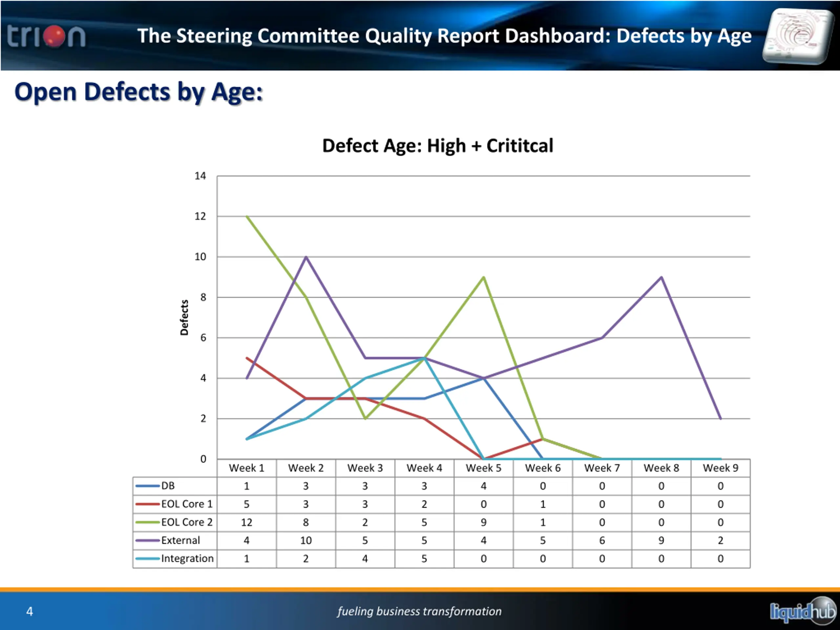The width and height of the screenshot is (840, 630).
Task: Click the trion logo in header
Action: [x=46, y=36]
